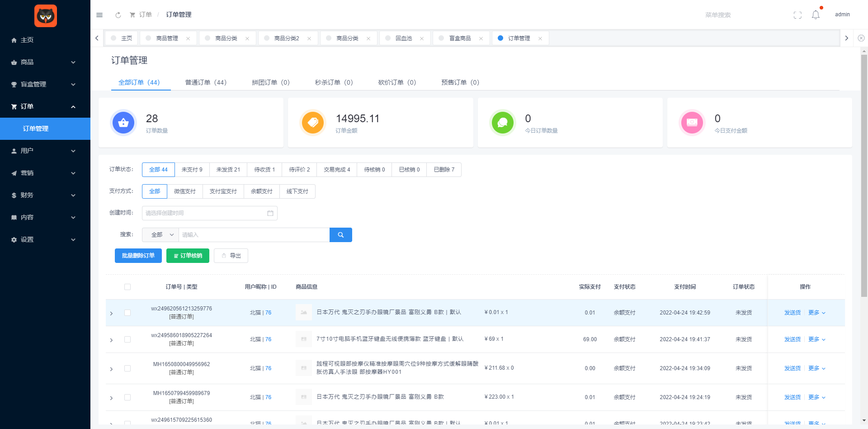This screenshot has width=868, height=429.
Task: Click the magnifier icon to run search
Action: [x=340, y=234]
